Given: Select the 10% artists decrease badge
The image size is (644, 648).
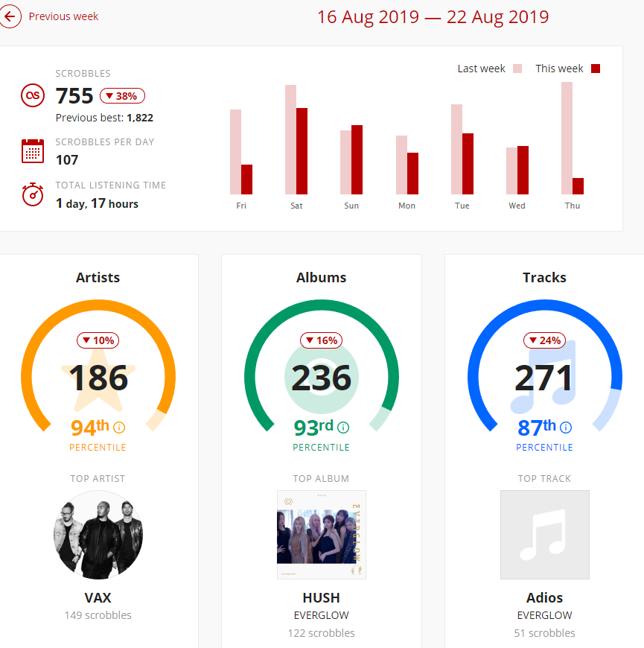Looking at the screenshot, I should pos(98,340).
